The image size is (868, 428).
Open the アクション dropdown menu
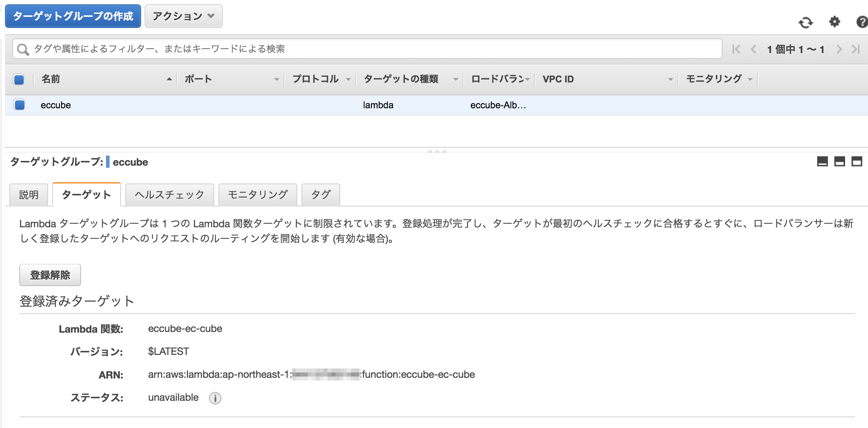pyautogui.click(x=183, y=16)
